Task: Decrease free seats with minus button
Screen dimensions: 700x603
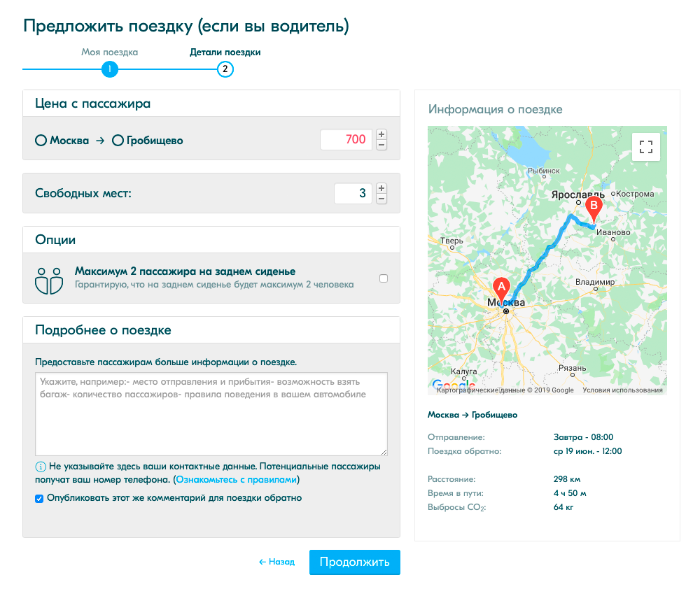Action: click(x=381, y=199)
